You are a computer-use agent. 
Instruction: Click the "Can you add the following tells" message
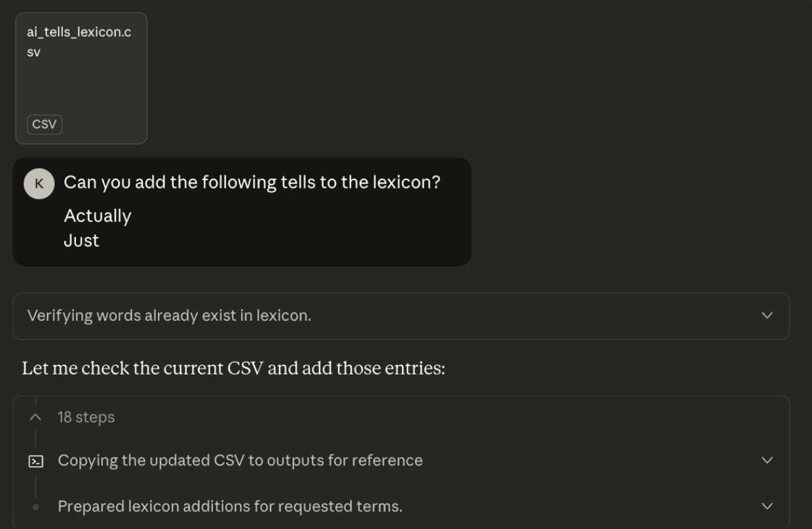pyautogui.click(x=251, y=183)
